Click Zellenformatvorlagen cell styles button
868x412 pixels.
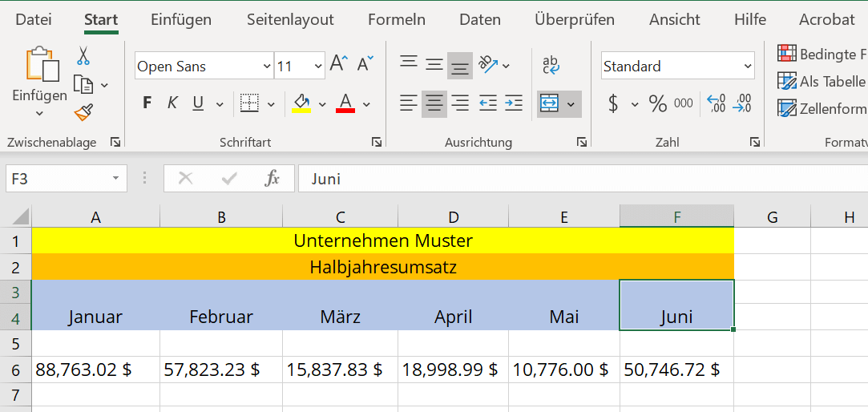coord(822,108)
